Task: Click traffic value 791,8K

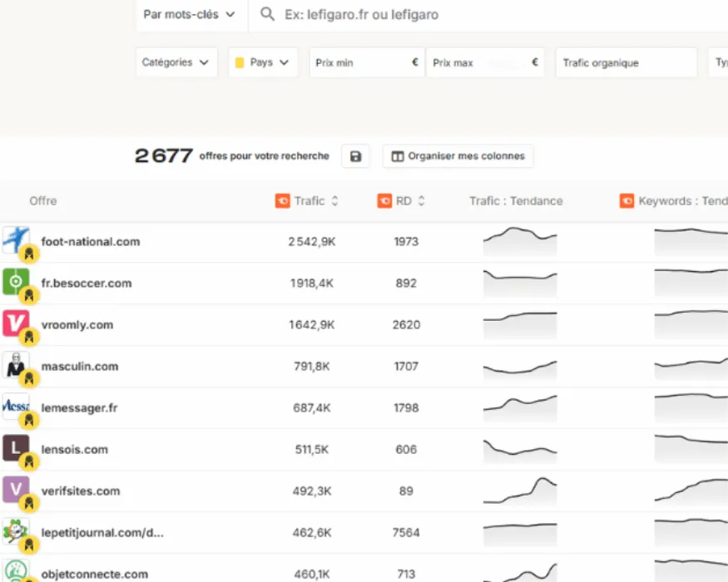Action: (x=311, y=366)
